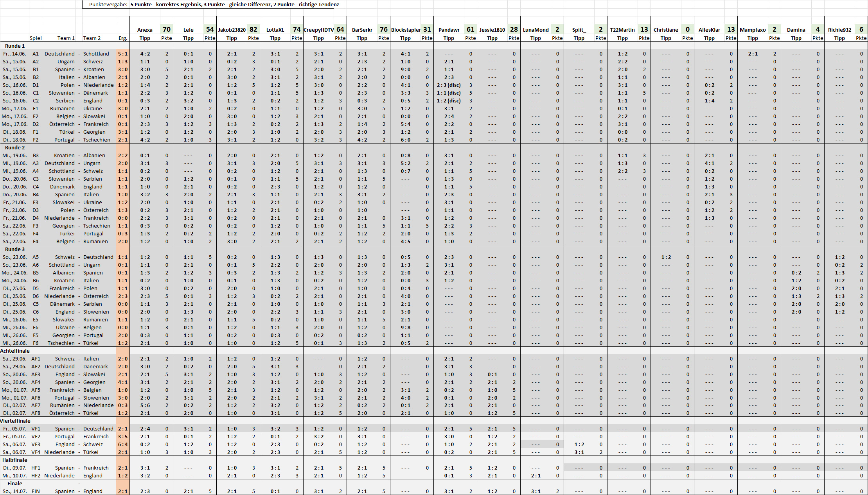Select Jakob23820's total points cell showing 82
868x495 pixels.
tap(253, 29)
